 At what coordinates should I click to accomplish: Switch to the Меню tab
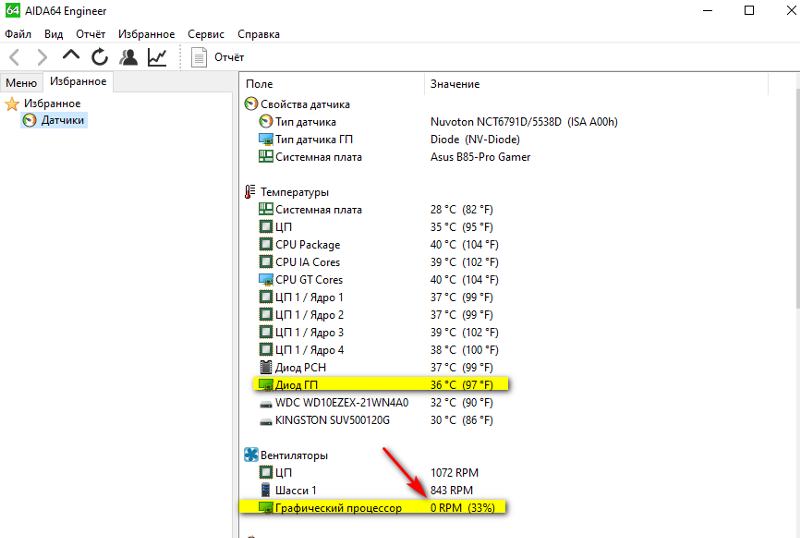coord(21,83)
